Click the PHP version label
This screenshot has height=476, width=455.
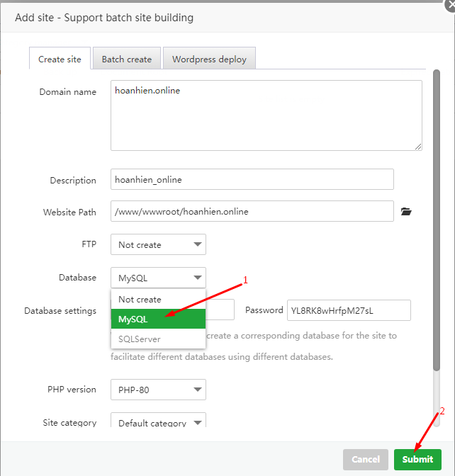(x=72, y=390)
